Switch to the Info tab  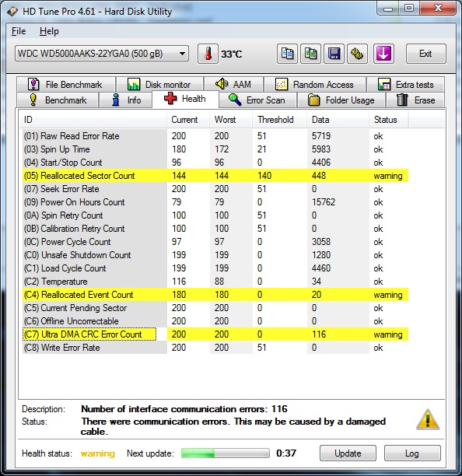[x=126, y=100]
